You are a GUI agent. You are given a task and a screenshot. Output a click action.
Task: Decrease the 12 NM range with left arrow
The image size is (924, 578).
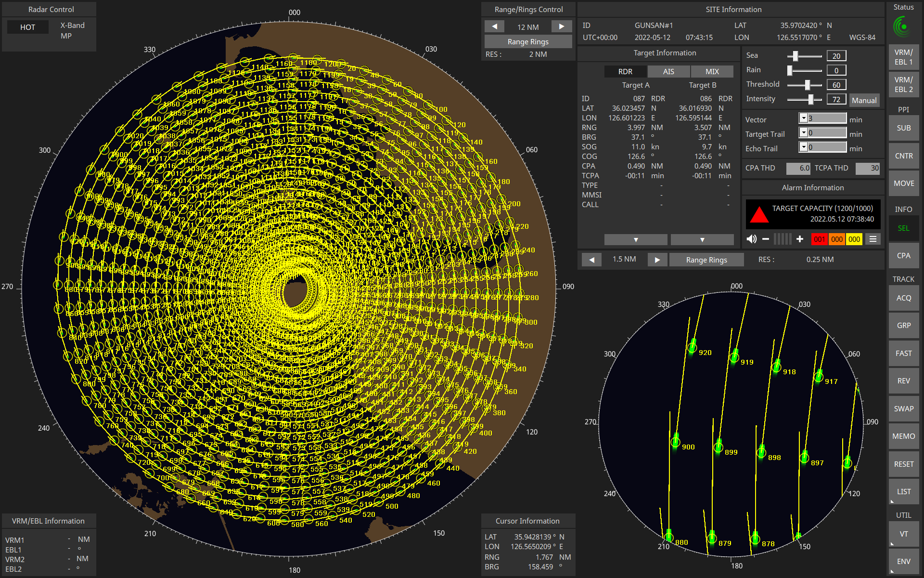494,26
